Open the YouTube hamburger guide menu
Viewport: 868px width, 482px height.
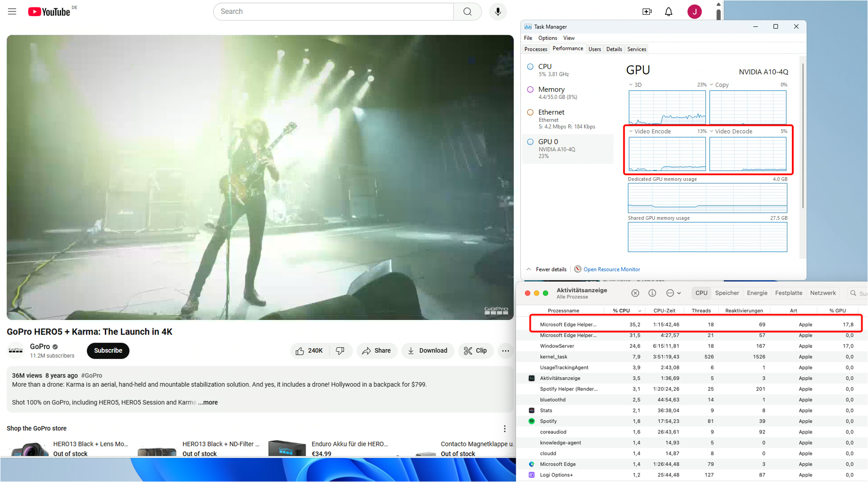tap(12, 12)
